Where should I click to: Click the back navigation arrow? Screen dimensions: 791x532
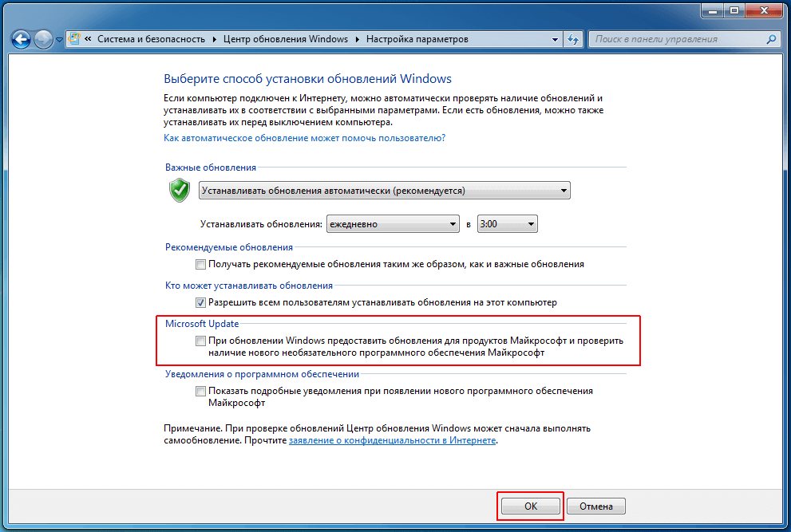pos(20,38)
